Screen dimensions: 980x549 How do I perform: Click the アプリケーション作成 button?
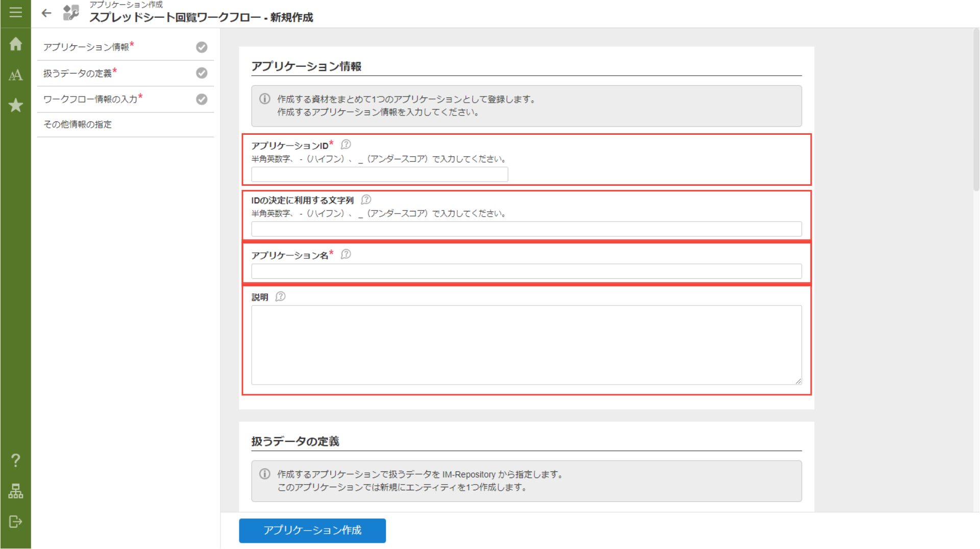312,531
